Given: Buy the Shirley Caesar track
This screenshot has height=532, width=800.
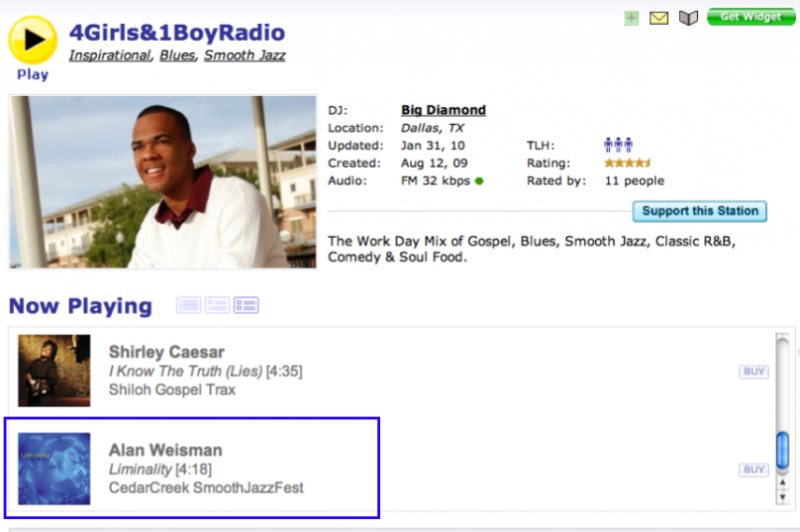Looking at the screenshot, I should [754, 371].
